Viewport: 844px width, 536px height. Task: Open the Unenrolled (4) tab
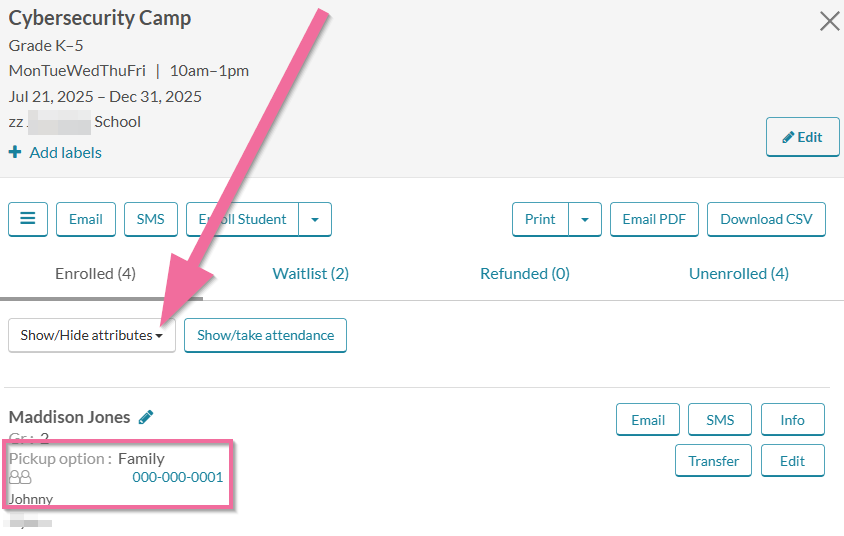[738, 273]
